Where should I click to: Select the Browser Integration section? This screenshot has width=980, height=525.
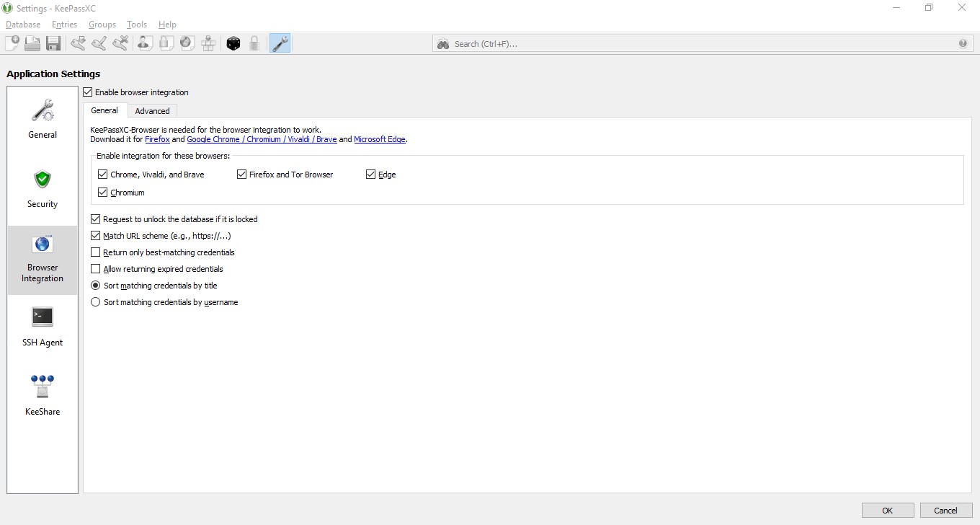point(43,260)
